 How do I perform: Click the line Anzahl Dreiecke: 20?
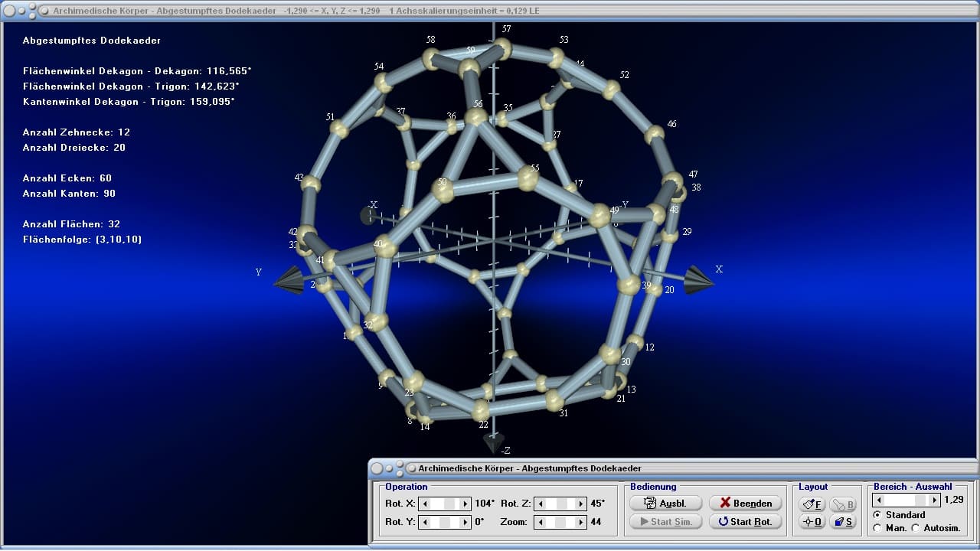click(x=74, y=148)
